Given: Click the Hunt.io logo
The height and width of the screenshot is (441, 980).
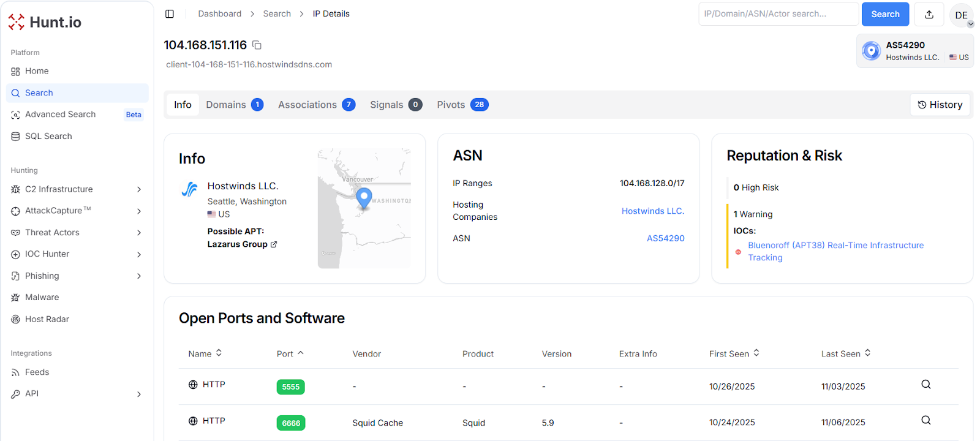Looking at the screenshot, I should pyautogui.click(x=45, y=22).
